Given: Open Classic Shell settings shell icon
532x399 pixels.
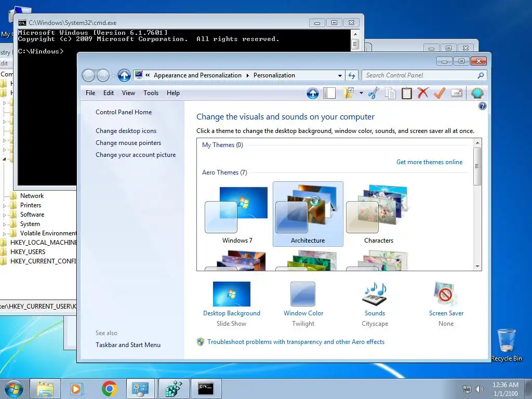Looking at the screenshot, I should (477, 93).
